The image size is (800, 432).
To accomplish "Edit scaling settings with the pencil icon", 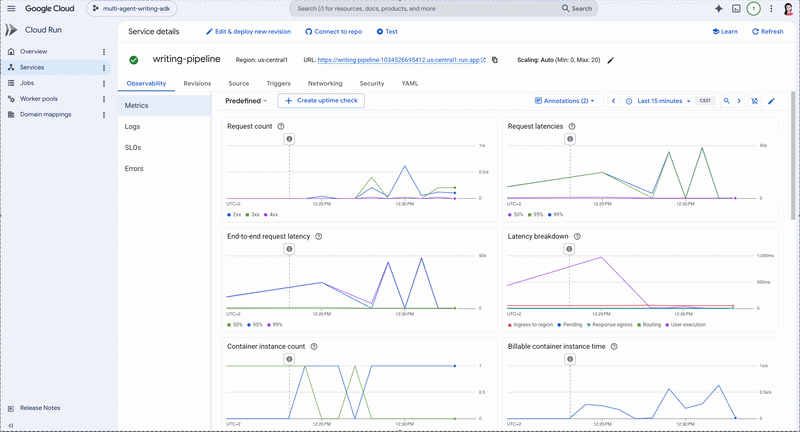I will click(x=611, y=60).
